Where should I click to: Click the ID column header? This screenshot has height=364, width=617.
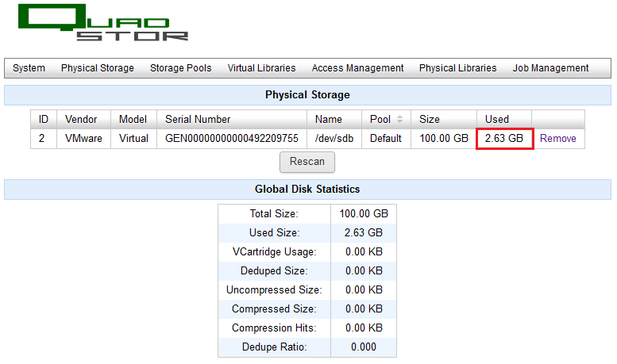(44, 119)
